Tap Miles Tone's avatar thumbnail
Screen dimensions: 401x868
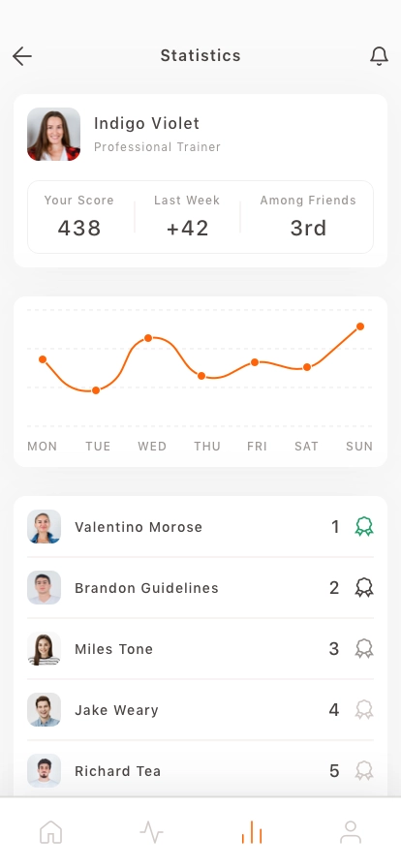[x=44, y=648]
